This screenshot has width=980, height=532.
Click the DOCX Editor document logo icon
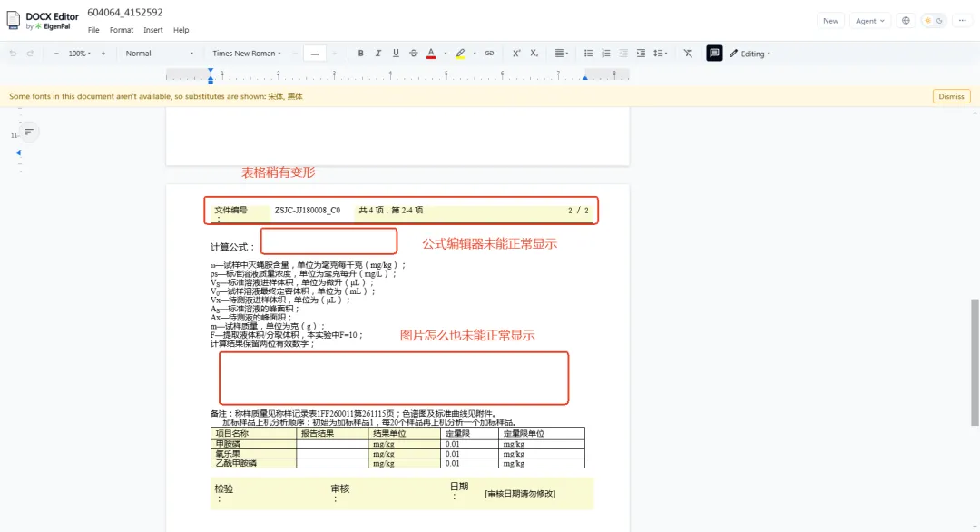click(x=13, y=20)
